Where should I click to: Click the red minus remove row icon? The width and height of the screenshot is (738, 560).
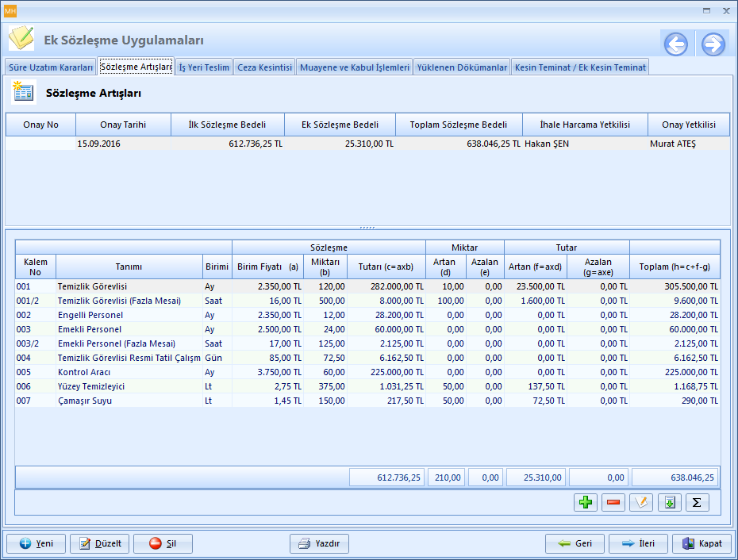613,502
